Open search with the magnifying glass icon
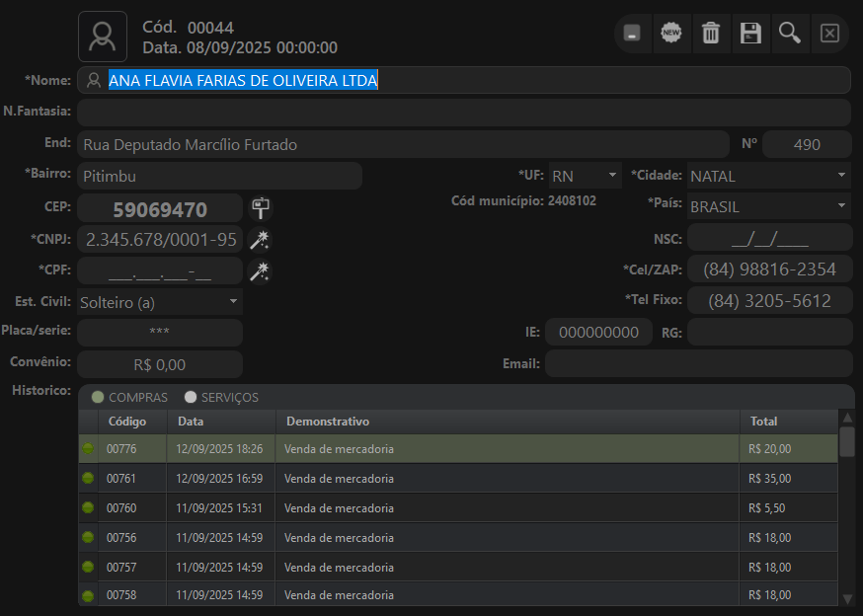This screenshot has width=863, height=616. point(789,34)
